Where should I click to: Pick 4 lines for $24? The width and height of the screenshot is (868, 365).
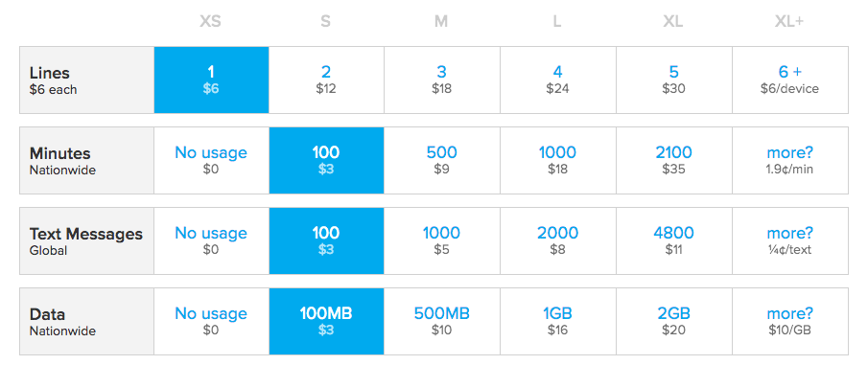click(557, 80)
